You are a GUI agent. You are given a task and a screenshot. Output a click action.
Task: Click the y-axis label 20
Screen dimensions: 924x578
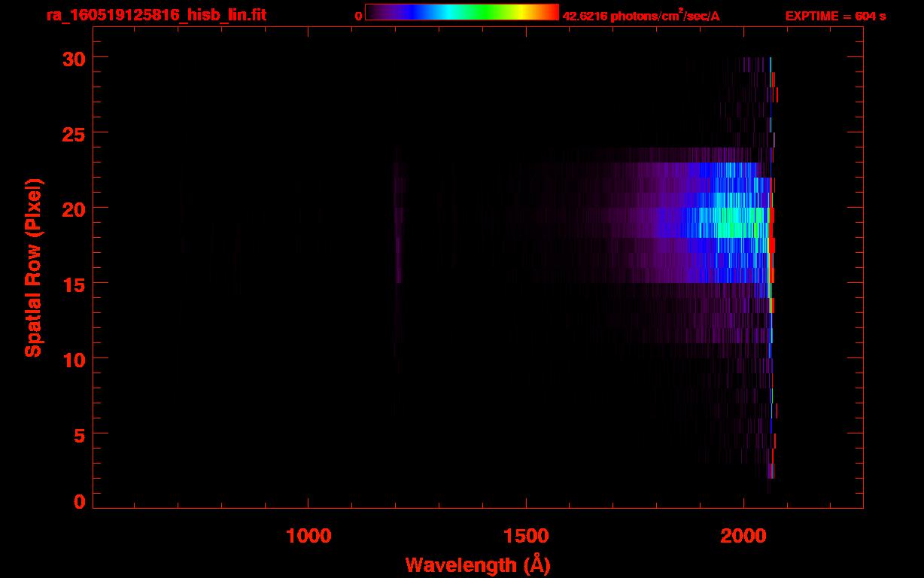point(74,208)
